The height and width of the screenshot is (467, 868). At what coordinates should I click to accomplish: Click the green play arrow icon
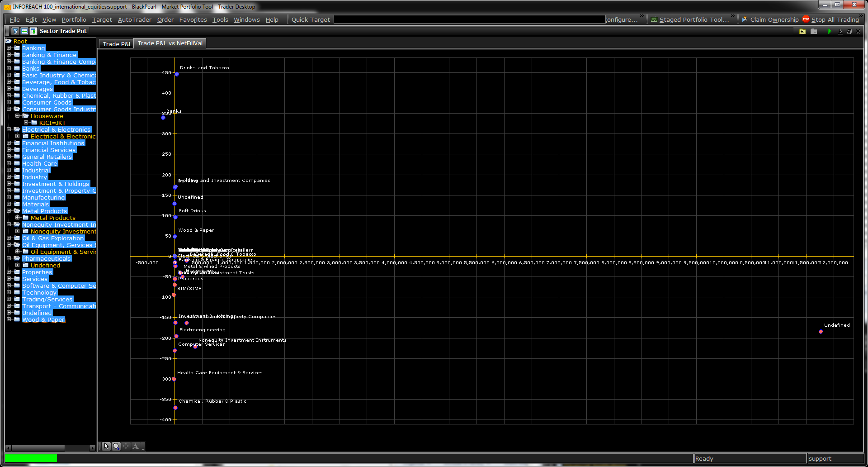point(829,31)
